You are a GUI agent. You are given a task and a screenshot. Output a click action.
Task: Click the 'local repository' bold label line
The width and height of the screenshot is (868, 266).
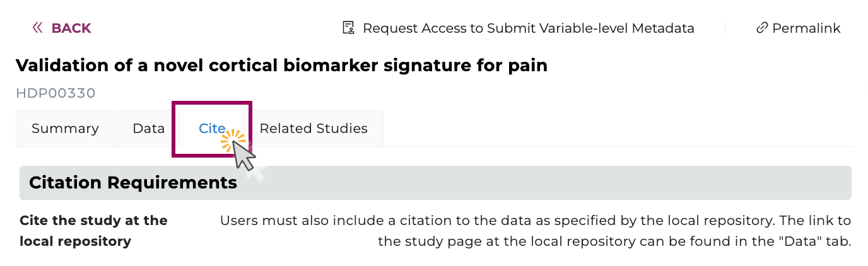coord(75,241)
